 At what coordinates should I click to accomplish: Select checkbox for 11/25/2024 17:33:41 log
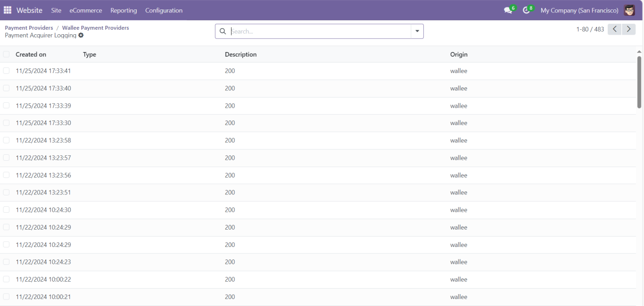[x=6, y=71]
